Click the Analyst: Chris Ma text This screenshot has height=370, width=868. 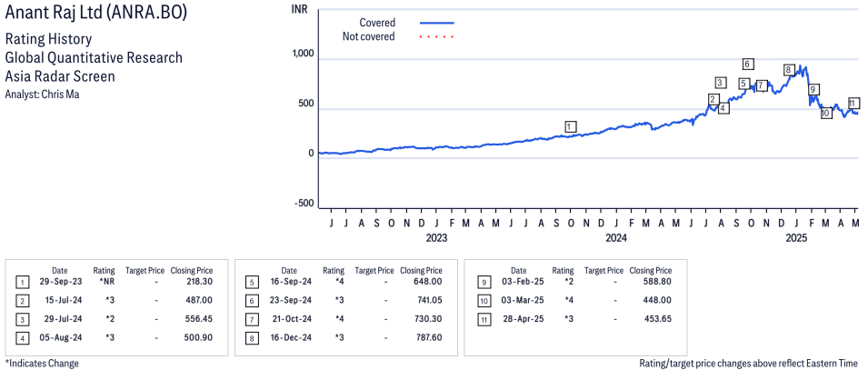[42, 95]
